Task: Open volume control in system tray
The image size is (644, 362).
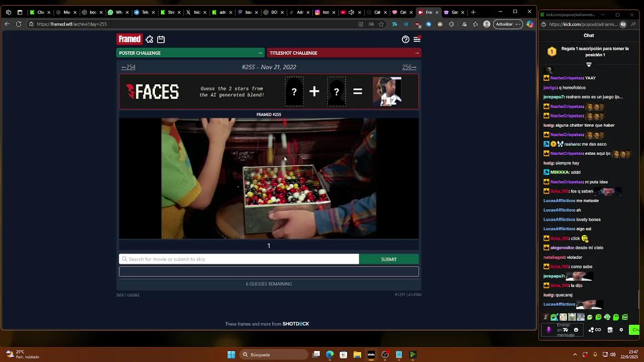Action: coord(613,354)
